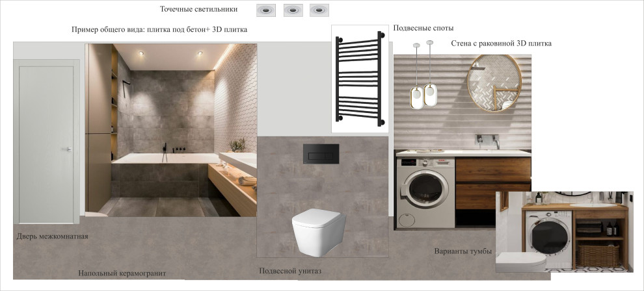Select the middle recessed spotlight image
Image resolution: width=644 pixels, height=291 pixels.
(293, 10)
